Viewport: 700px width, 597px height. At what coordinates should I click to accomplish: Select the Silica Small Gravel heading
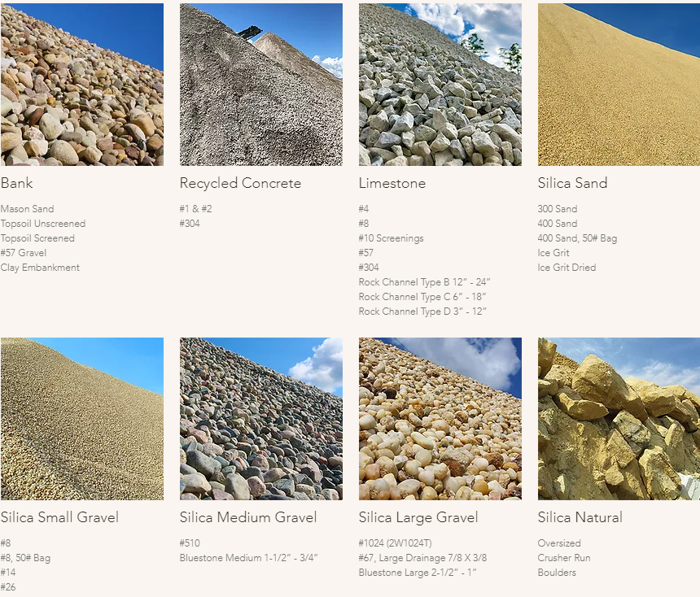coord(59,517)
